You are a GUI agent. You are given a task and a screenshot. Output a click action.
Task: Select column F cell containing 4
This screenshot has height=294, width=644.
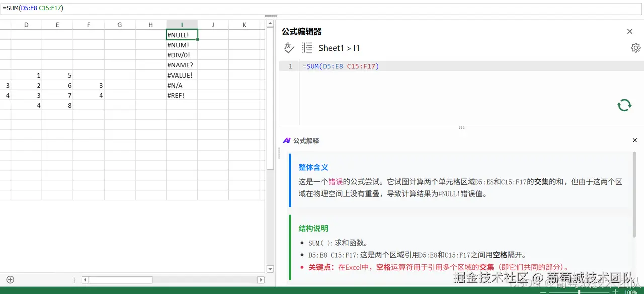[x=89, y=95]
